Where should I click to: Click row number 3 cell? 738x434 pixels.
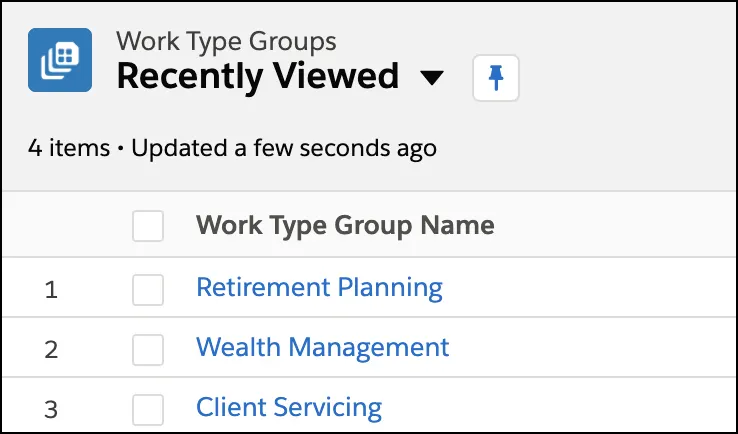[51, 410]
